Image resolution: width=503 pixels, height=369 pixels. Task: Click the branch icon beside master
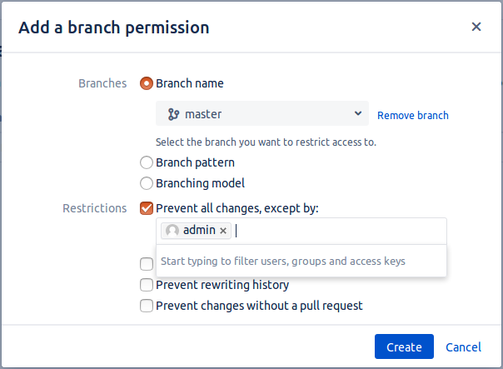[173, 114]
